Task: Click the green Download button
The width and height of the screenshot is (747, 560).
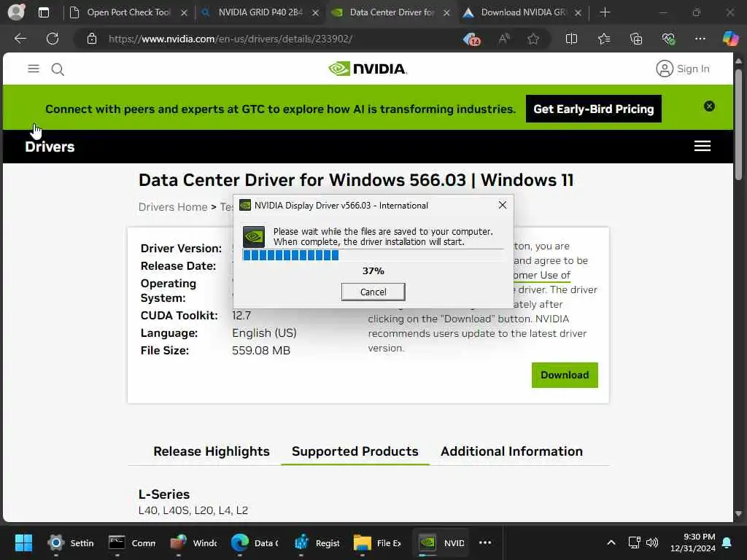Action: click(x=565, y=376)
